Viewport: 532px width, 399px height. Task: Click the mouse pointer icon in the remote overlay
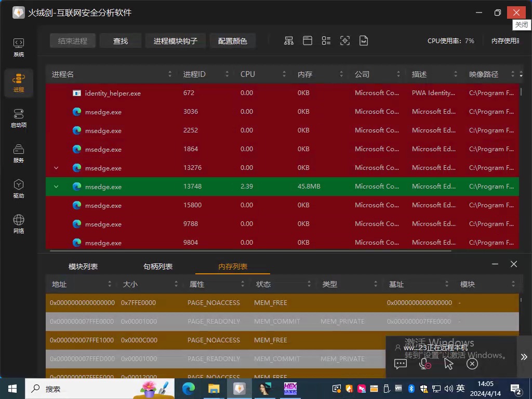pos(448,364)
